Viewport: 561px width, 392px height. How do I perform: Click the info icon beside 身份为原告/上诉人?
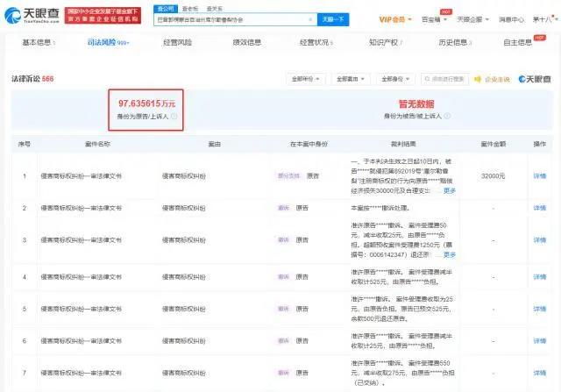point(174,115)
